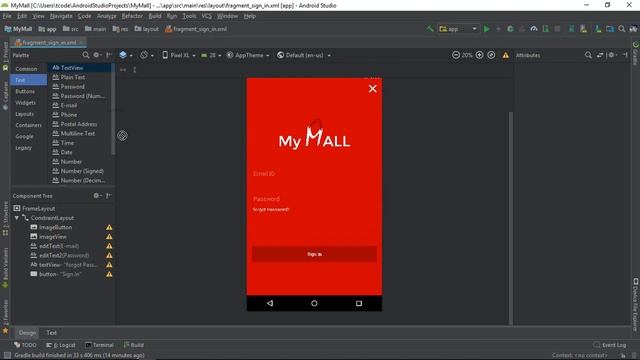Select the Common palette category
This screenshot has height=360, width=640.
(26, 69)
